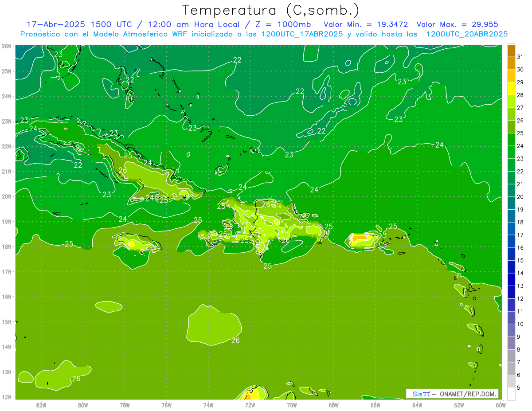Pick the topmost colorbar swatch above 31
Screen dimensions: 532x411
coord(511,51)
